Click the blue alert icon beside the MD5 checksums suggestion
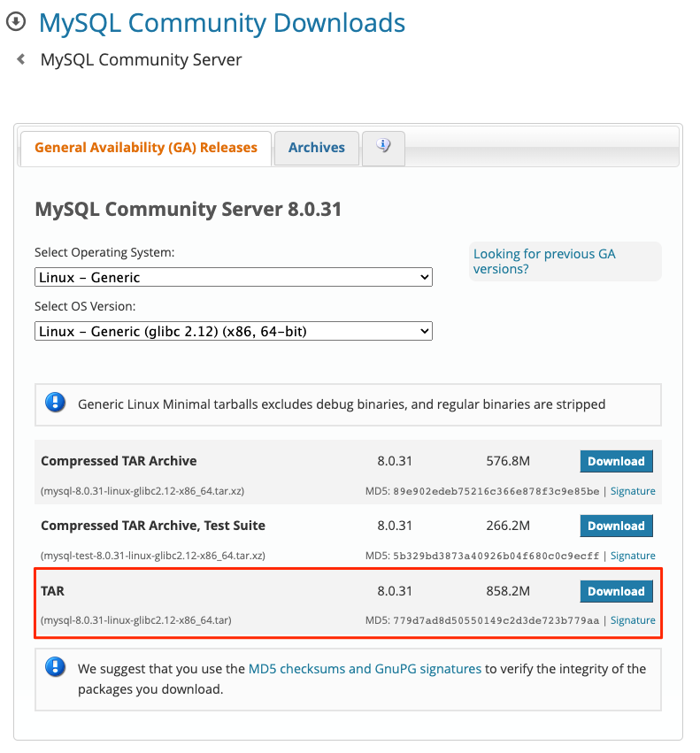Screen dimensions: 700x753 coord(55,667)
